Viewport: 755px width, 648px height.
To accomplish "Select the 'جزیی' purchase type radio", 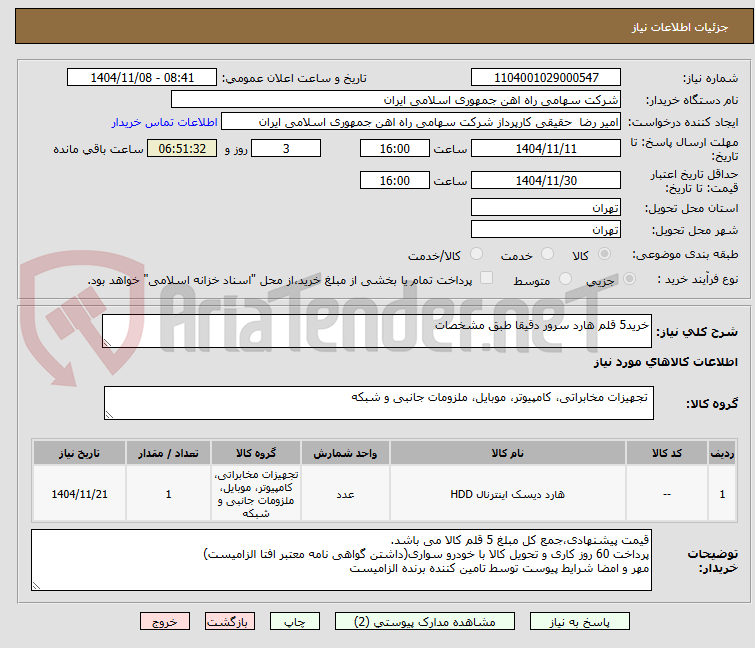I will (629, 279).
